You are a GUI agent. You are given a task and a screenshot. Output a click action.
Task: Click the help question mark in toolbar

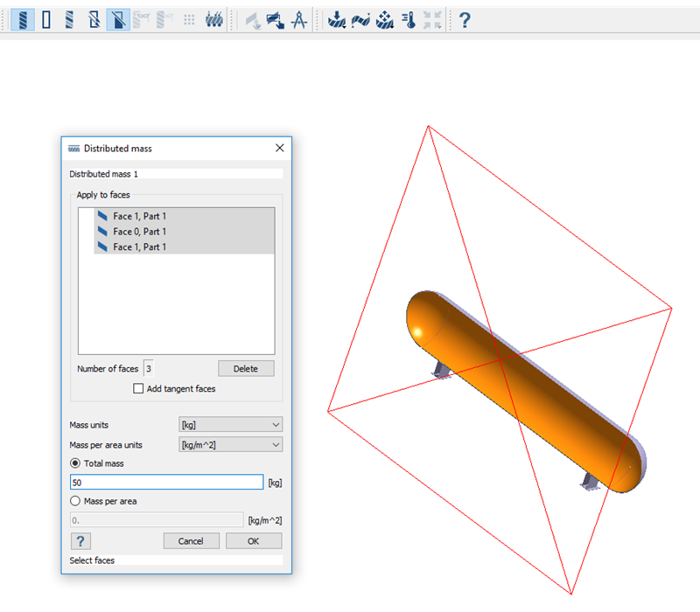coord(465,19)
